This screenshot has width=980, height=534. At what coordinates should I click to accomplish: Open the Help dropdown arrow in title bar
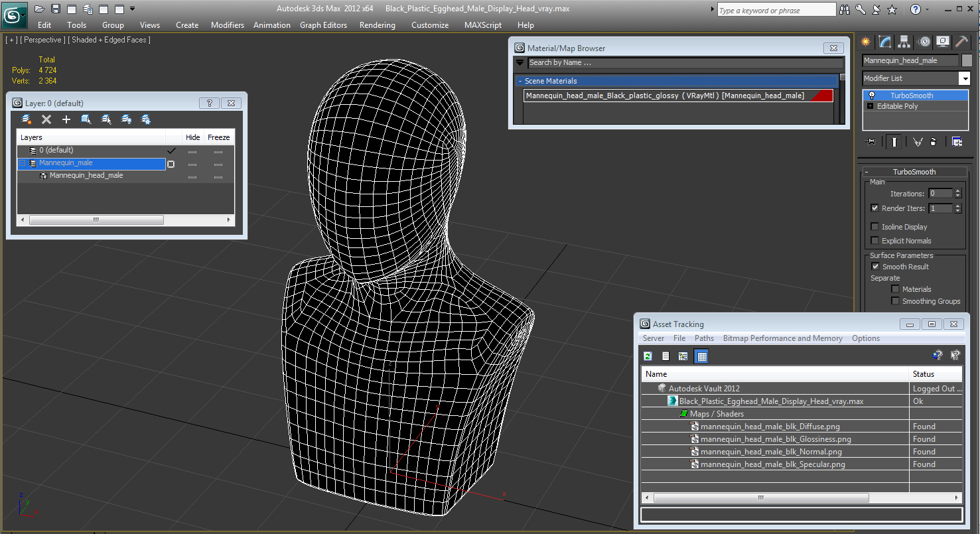tap(928, 9)
